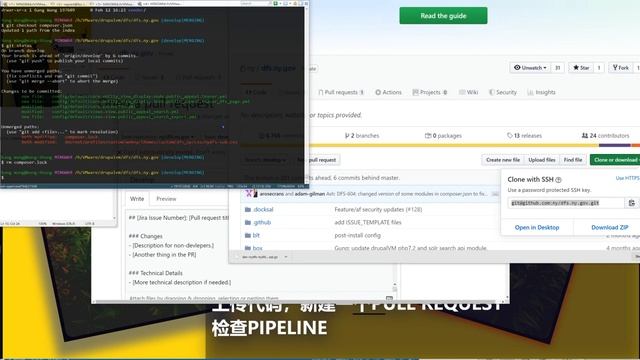Viewport: 640px width, 360px height.
Task: View the 2 branches link
Action: click(362, 136)
